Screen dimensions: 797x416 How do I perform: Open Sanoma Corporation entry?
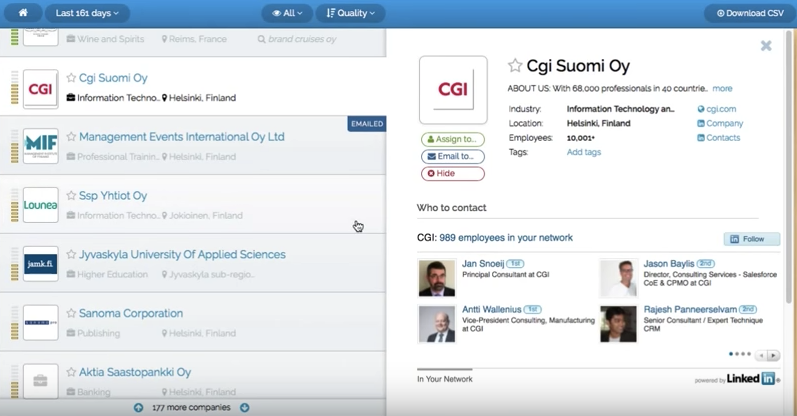[131, 313]
